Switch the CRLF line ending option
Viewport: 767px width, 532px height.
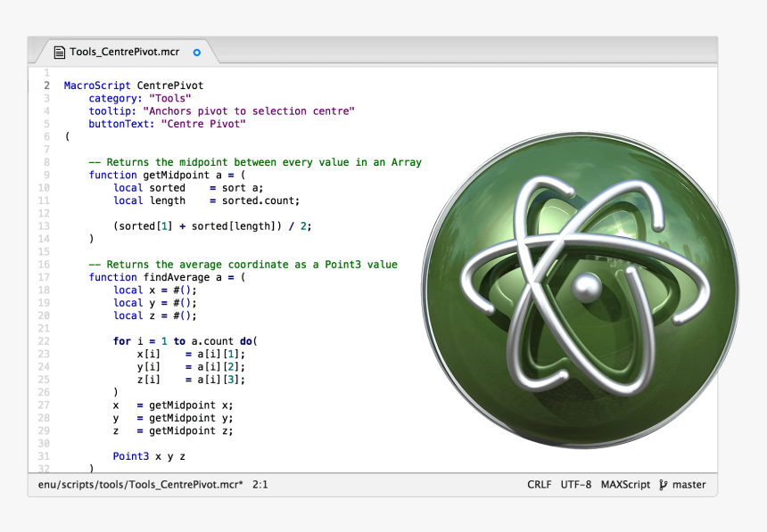coord(539,485)
